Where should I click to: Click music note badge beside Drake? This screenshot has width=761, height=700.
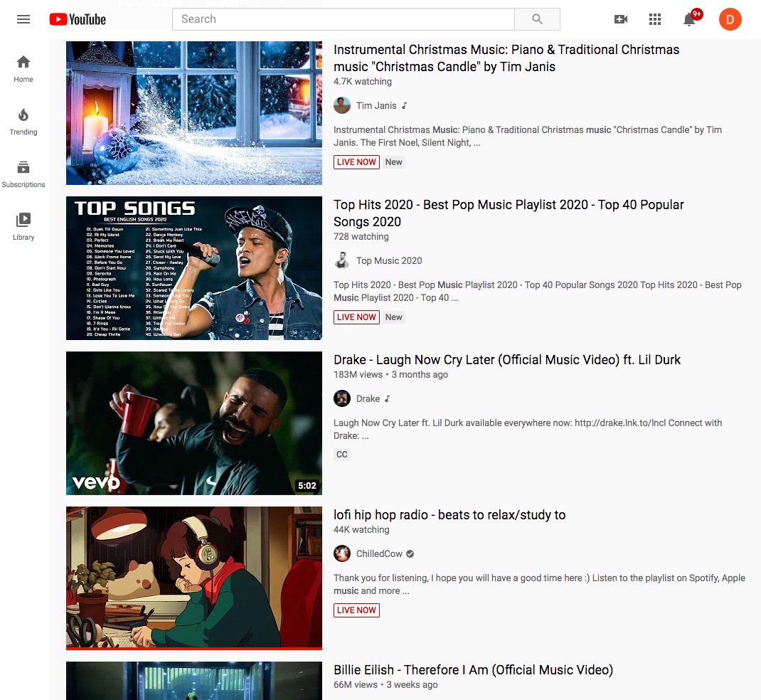(x=388, y=398)
